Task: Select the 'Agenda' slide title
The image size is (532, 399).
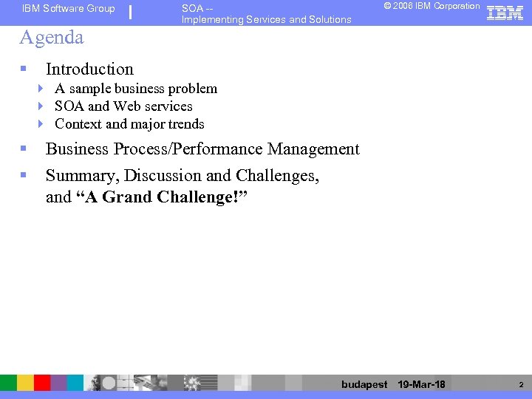Action: (x=52, y=38)
